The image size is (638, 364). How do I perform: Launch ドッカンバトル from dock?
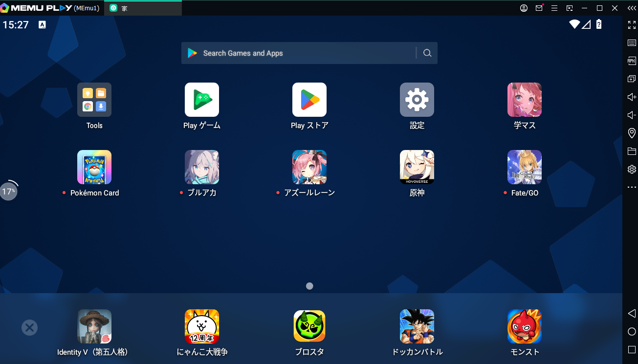click(417, 326)
